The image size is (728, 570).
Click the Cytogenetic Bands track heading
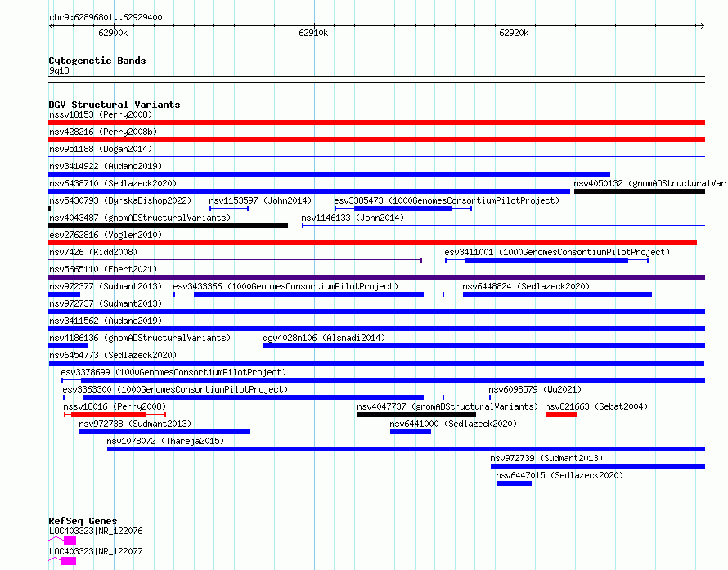[x=97, y=61]
